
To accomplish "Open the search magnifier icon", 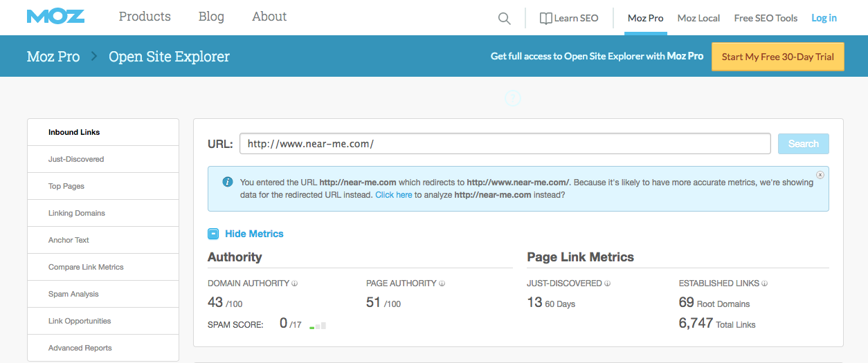I will [505, 19].
